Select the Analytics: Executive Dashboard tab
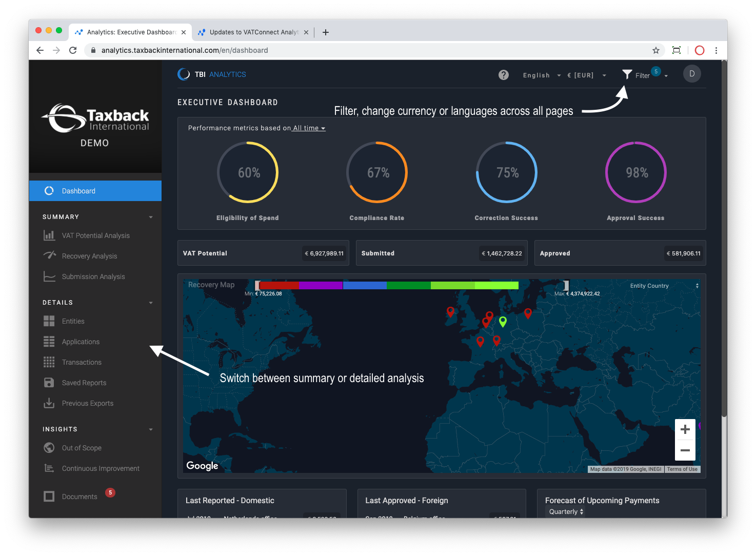Viewport: 756px width, 556px height. pos(130,32)
